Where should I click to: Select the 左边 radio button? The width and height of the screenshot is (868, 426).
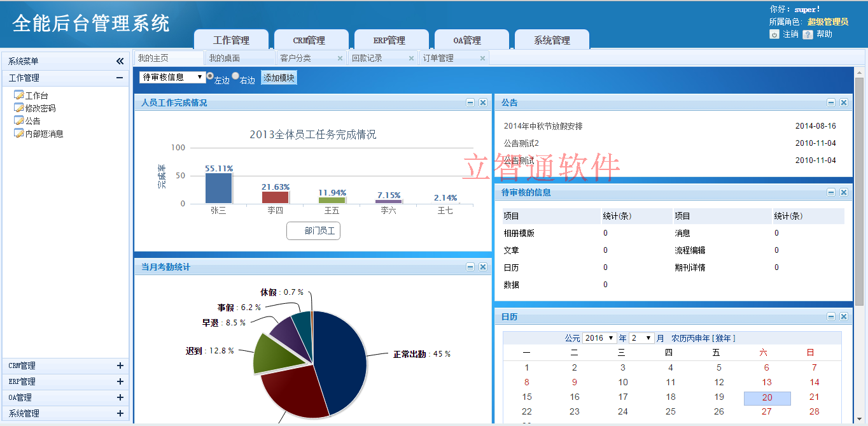(210, 76)
